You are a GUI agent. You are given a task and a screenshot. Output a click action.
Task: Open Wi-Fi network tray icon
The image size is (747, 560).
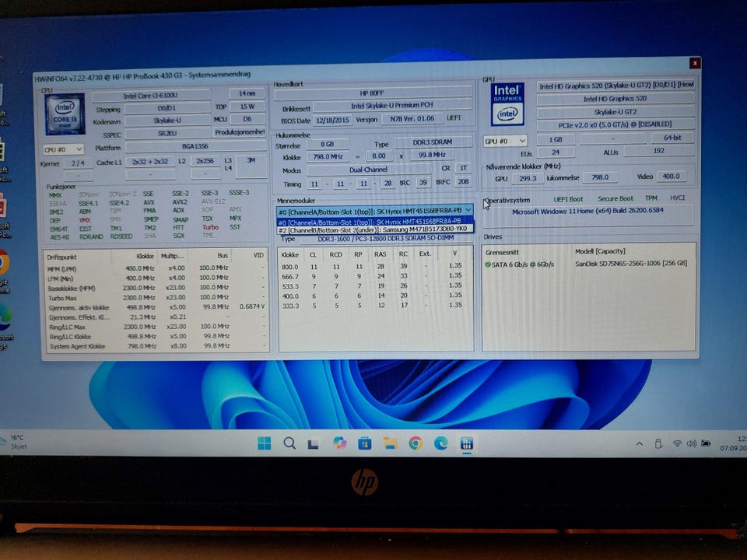[677, 444]
